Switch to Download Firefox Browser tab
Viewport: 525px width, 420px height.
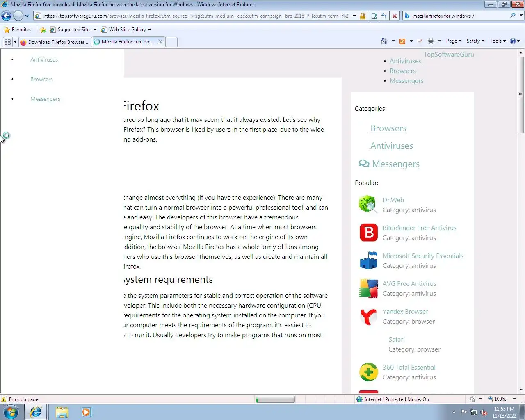pyautogui.click(x=55, y=42)
